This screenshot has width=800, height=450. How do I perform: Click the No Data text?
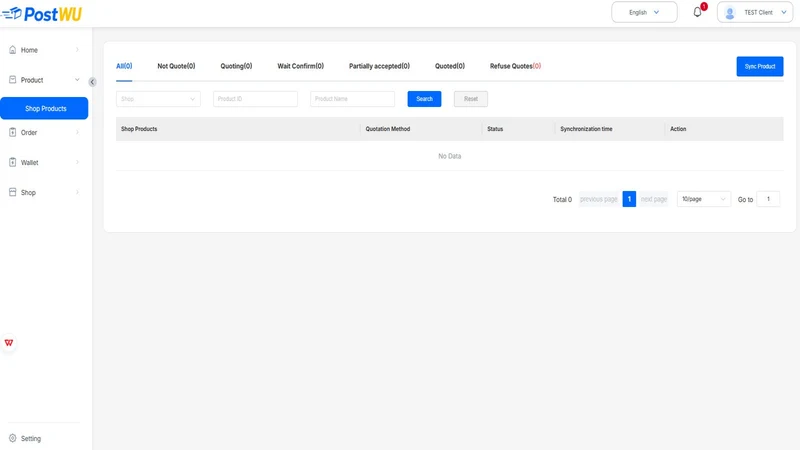pos(449,156)
